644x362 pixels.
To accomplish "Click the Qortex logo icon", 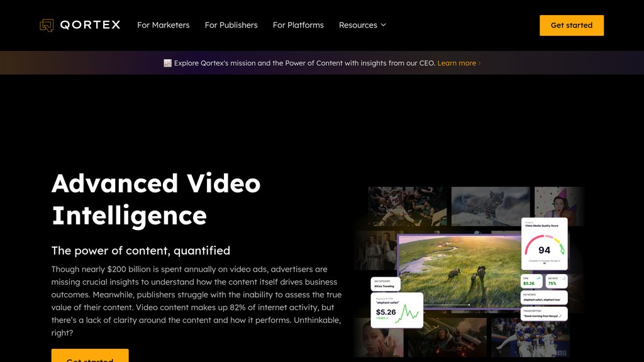I will coord(47,25).
